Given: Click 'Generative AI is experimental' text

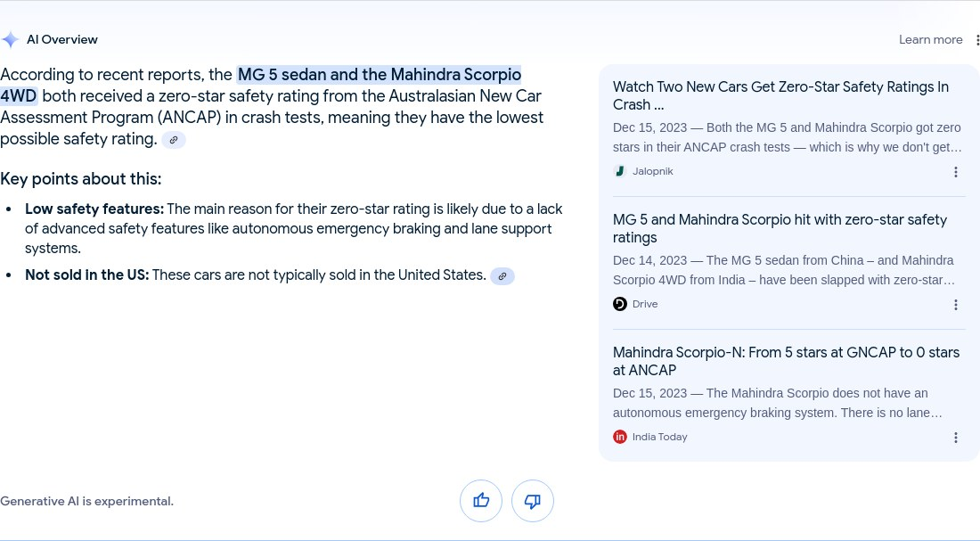Looking at the screenshot, I should pyautogui.click(x=87, y=501).
